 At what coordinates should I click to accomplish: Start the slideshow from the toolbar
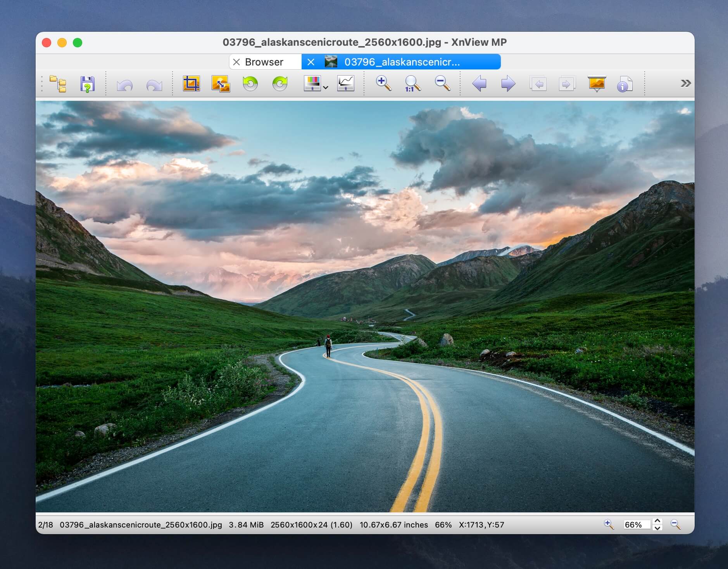click(x=596, y=83)
